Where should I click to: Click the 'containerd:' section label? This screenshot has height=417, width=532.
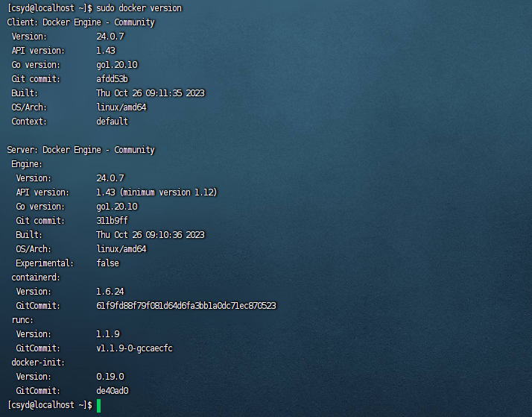point(37,278)
